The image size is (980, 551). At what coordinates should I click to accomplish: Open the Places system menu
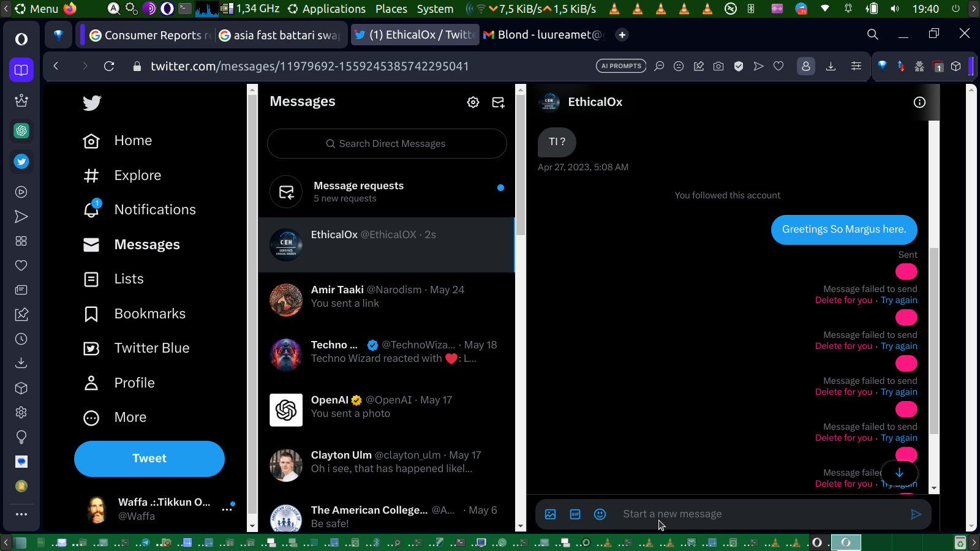pos(391,9)
